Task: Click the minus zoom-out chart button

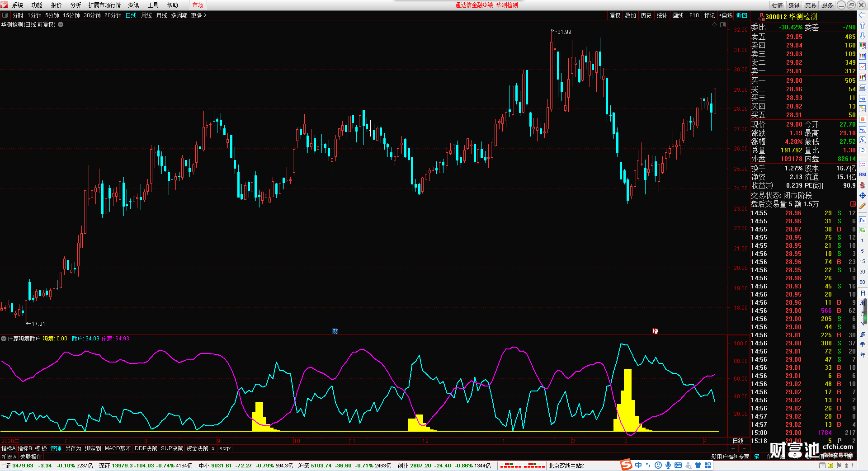Action: pyautogui.click(x=744, y=448)
